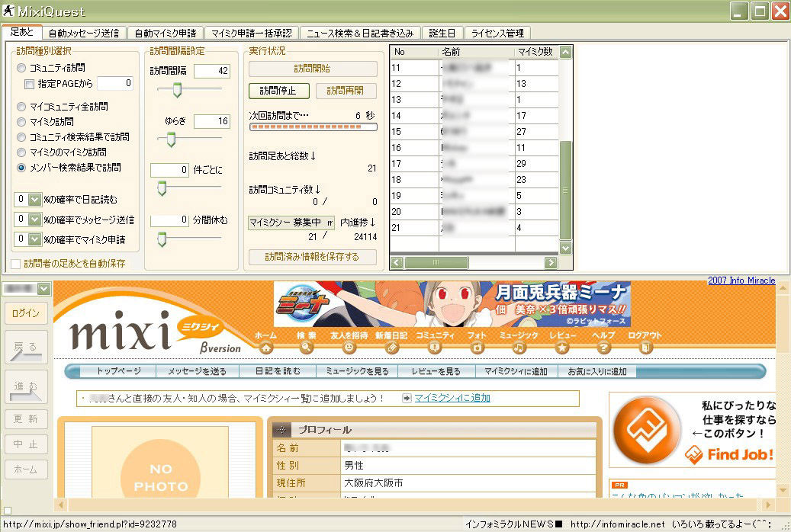Screen dimensions: 791x532
Task: Click the 月面兎兵器ミーナ banner ad
Action: (452, 304)
